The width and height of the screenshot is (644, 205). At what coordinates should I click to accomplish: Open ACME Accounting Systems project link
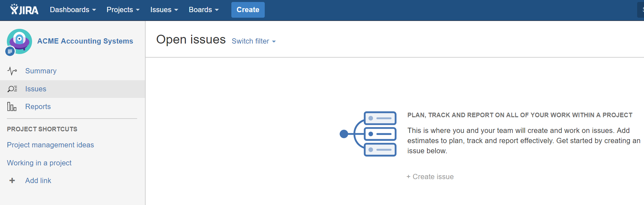pos(85,41)
